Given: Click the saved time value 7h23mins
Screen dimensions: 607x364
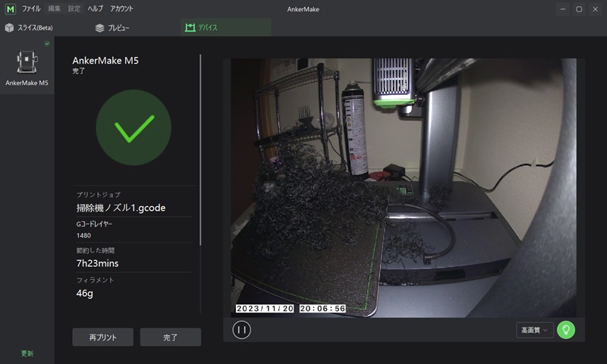Looking at the screenshot, I should [x=98, y=263].
